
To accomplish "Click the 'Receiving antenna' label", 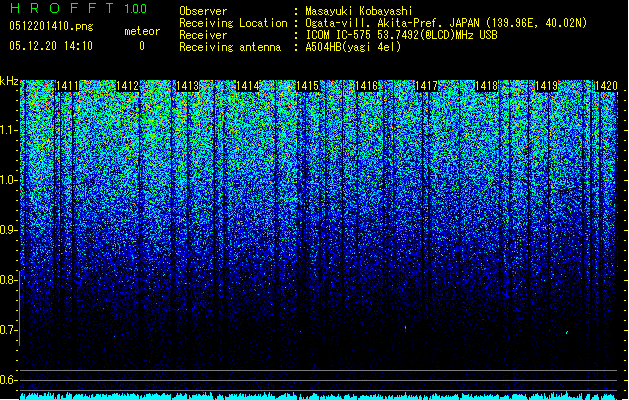I will (230, 47).
